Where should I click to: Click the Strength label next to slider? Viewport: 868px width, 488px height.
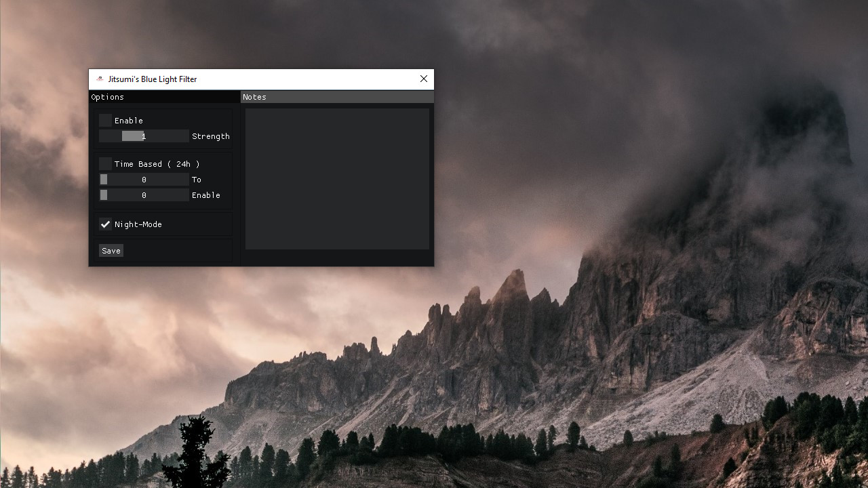(211, 136)
